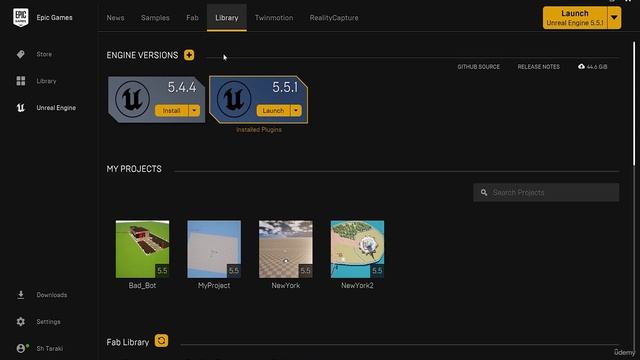
Task: Click the cloud download size icon
Action: point(581,67)
